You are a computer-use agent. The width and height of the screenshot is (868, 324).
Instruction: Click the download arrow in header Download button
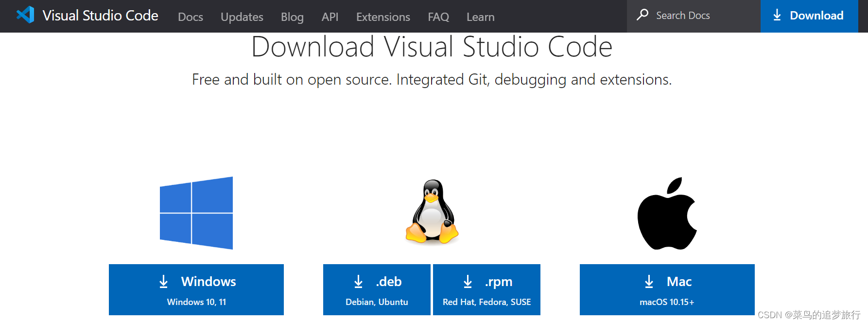777,15
